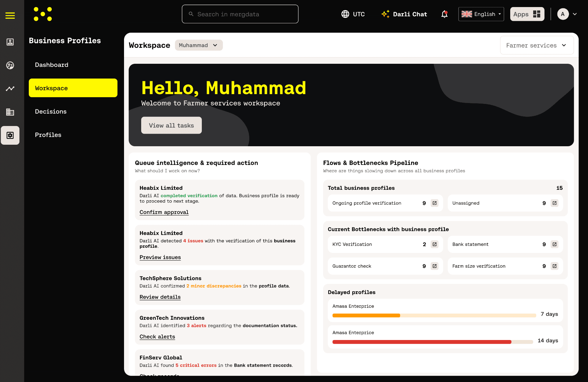Expand the English language selector
Screen dimensions: 588x382
click(x=481, y=14)
